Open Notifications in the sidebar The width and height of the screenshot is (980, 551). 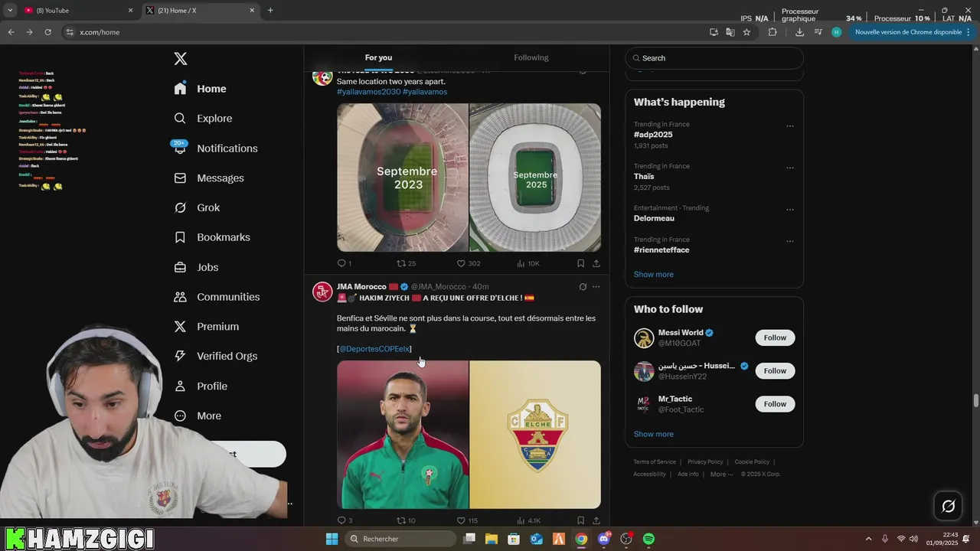click(215, 148)
